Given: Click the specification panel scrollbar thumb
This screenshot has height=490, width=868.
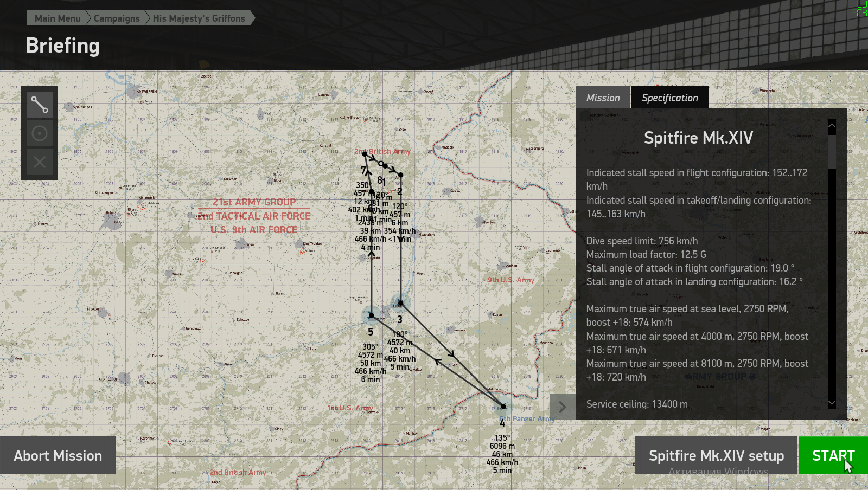Looking at the screenshot, I should tap(832, 151).
